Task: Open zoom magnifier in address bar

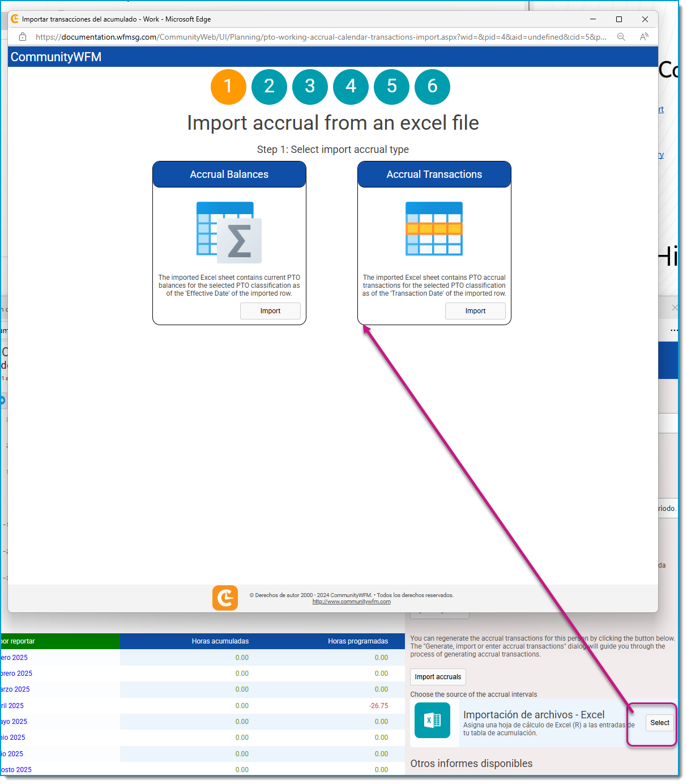Action: tap(621, 37)
